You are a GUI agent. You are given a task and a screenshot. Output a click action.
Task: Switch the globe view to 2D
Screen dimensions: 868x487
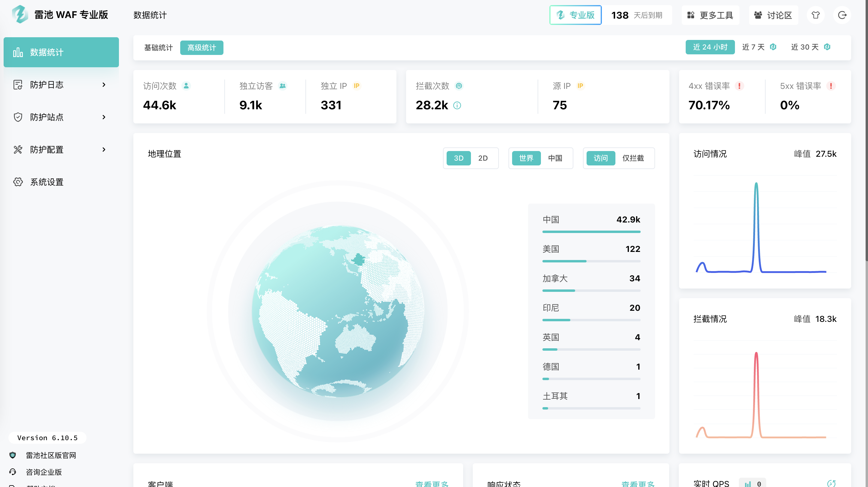[x=483, y=158]
